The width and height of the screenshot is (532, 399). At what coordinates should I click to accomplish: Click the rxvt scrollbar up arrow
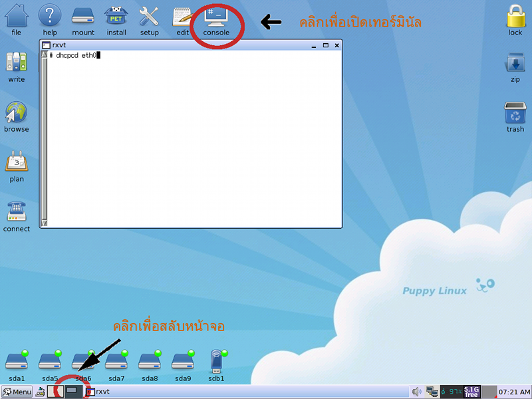click(44, 55)
